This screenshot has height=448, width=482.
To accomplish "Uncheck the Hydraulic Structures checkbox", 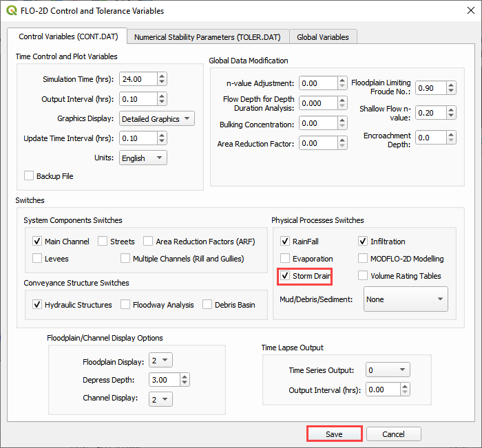I will click(38, 304).
